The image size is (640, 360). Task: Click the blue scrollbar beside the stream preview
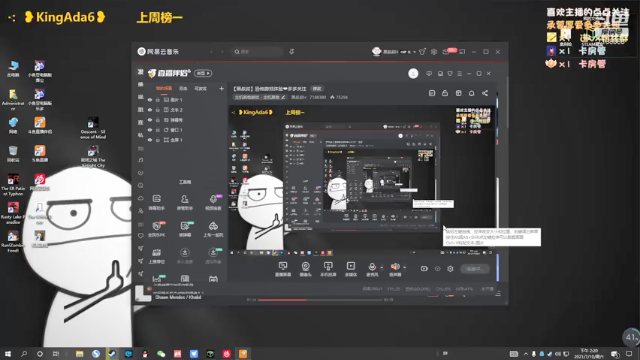[498, 267]
